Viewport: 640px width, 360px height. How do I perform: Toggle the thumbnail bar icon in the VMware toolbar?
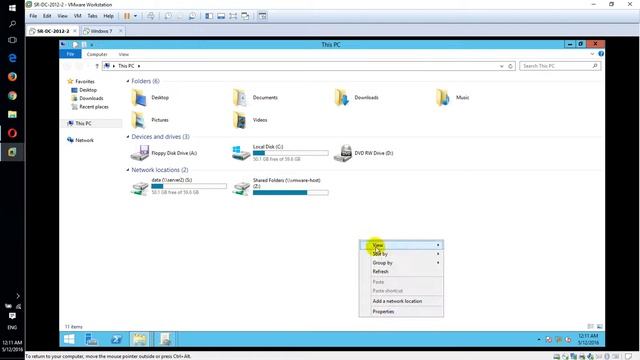pyautogui.click(x=221, y=16)
